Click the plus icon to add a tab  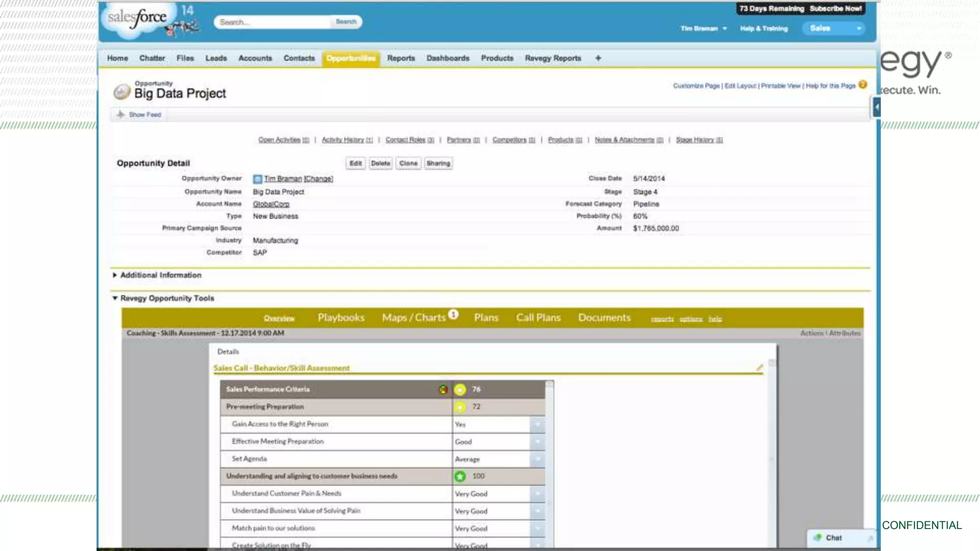pyautogui.click(x=598, y=58)
